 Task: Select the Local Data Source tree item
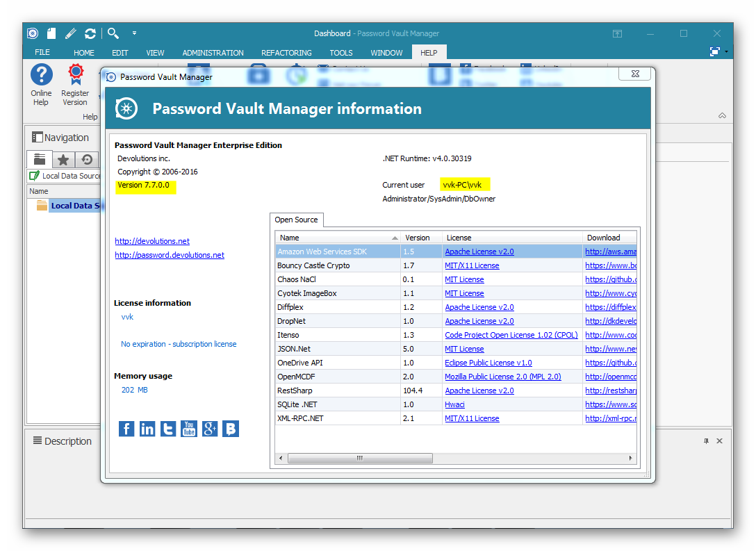pos(75,206)
